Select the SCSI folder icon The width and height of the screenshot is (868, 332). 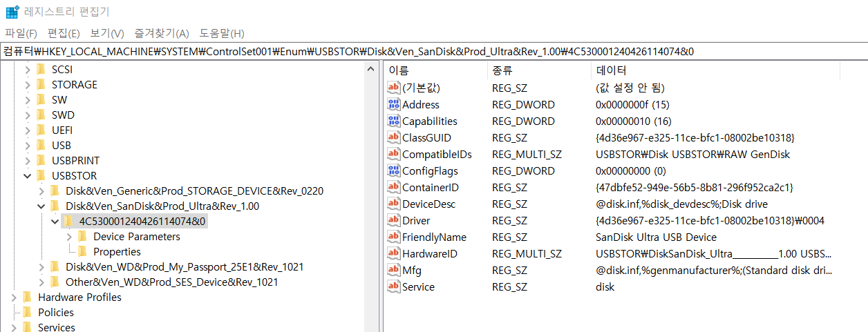point(40,70)
